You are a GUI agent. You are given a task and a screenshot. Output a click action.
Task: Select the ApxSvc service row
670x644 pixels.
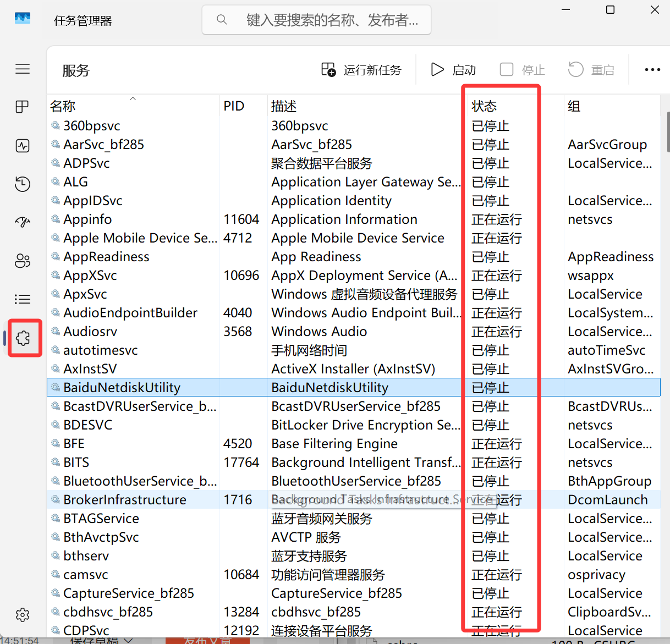[353, 294]
